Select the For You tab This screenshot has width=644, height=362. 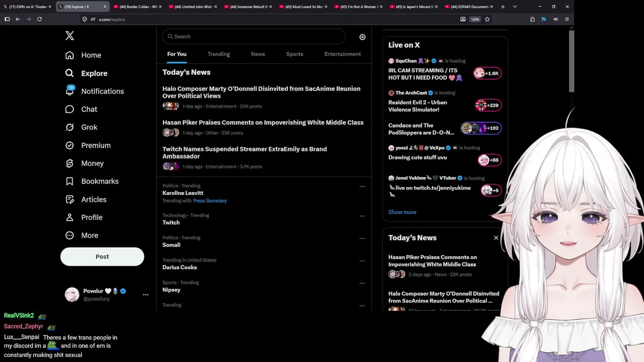click(177, 54)
